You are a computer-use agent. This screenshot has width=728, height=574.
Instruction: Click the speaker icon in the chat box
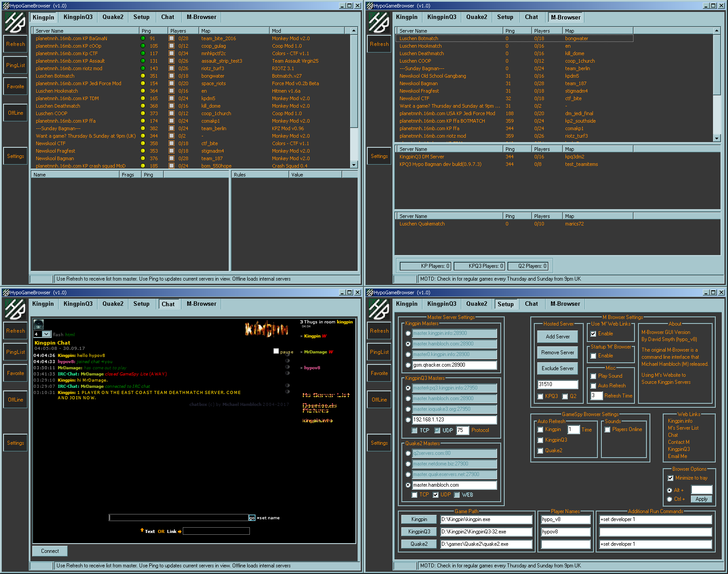pos(39,325)
